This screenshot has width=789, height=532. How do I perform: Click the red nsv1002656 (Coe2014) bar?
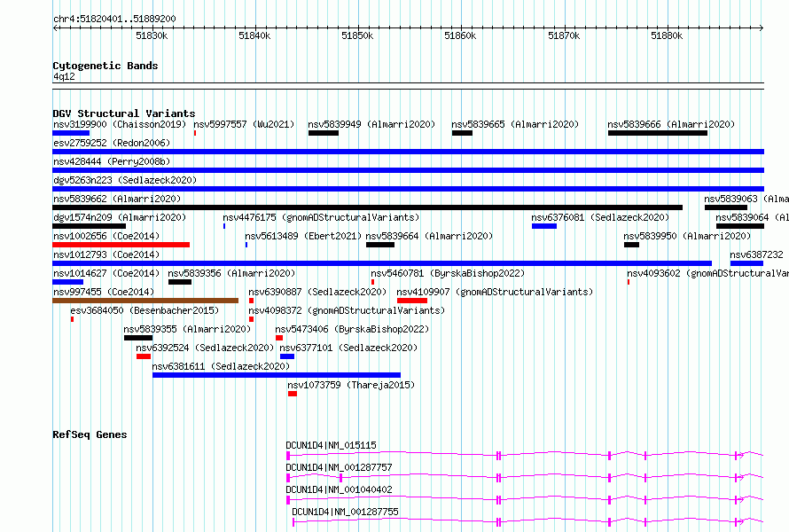coord(121,245)
